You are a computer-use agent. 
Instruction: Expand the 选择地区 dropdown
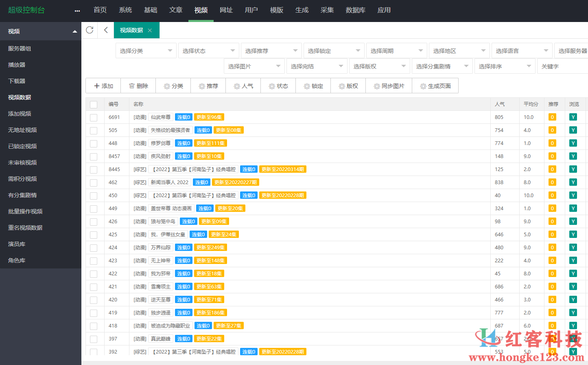click(459, 50)
